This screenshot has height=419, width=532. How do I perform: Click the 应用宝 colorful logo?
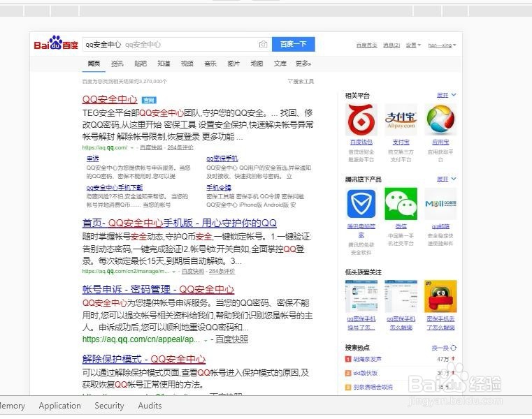point(440,120)
